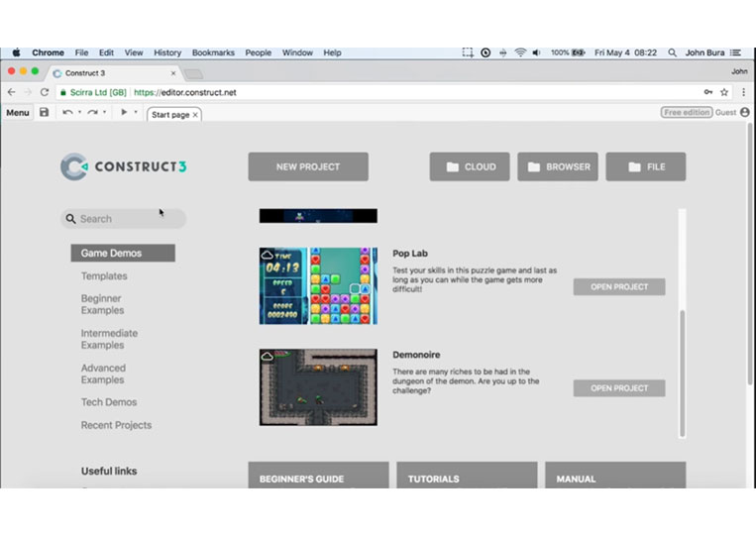Click the redo arrow icon
This screenshot has width=756, height=536.
92,112
